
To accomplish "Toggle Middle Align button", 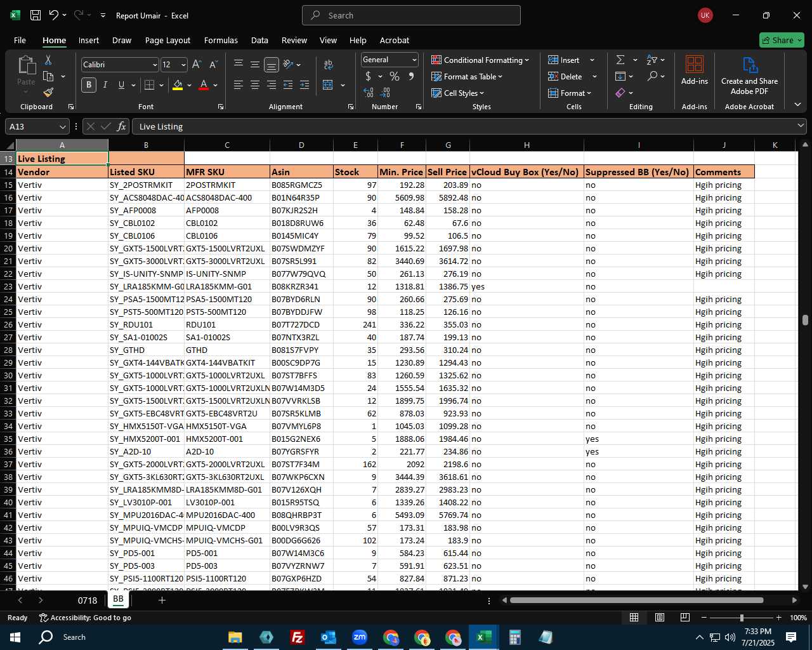I will [x=255, y=64].
